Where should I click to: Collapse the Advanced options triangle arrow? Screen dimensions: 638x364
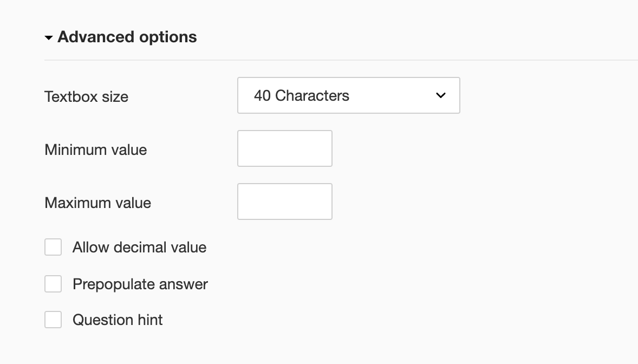[49, 38]
